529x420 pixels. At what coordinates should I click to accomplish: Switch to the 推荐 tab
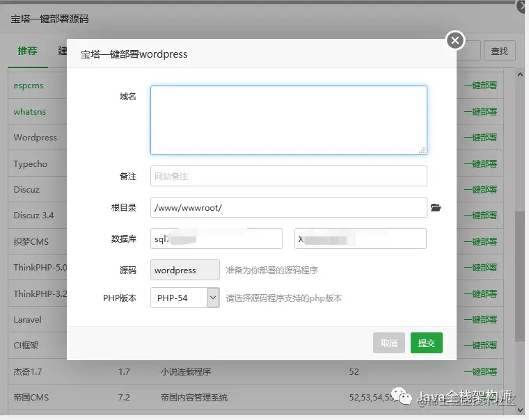[27, 51]
